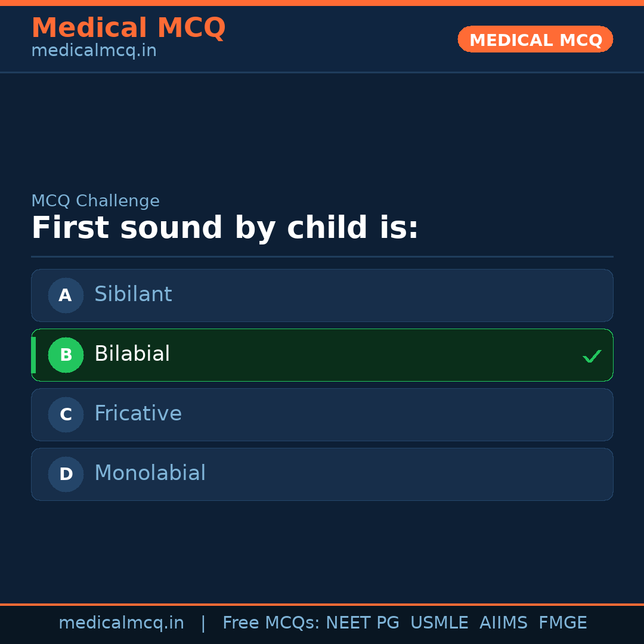Select the Sibilant answer option
Screen dimensions: 644x644
coord(322,295)
